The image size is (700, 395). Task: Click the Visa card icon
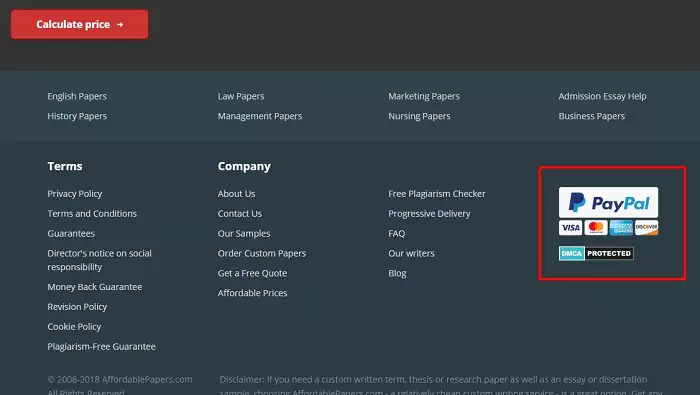(x=571, y=228)
